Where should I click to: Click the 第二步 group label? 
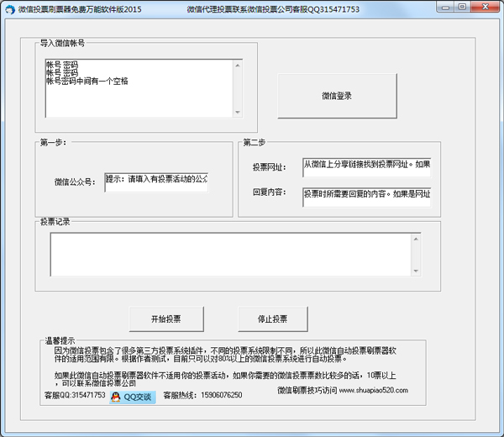[254, 143]
